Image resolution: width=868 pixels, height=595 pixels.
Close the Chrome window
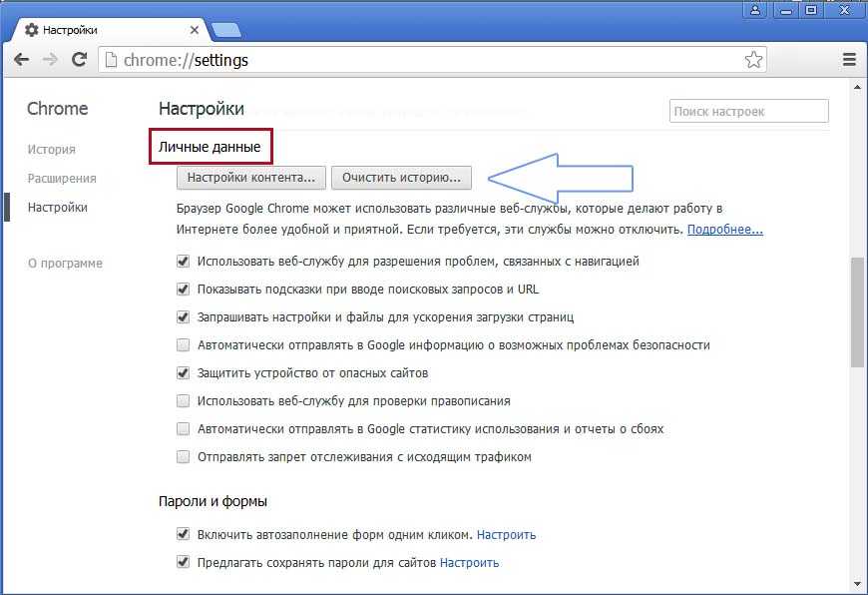(844, 9)
